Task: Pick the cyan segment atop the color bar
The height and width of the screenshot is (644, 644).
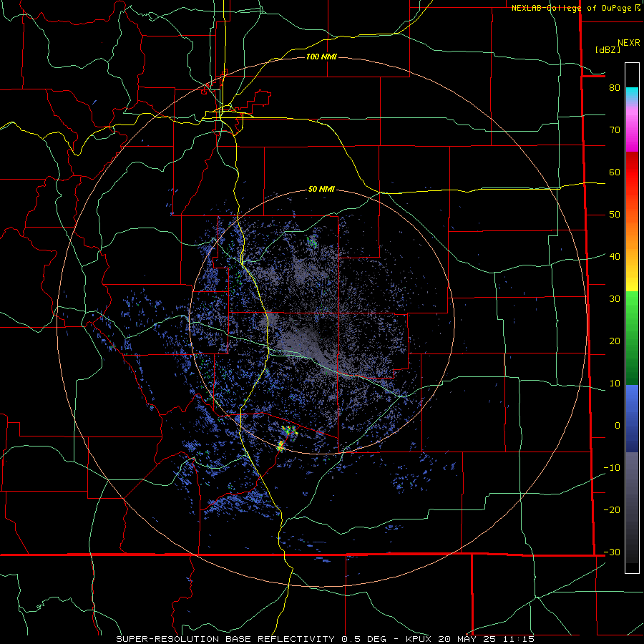Action: (632, 94)
